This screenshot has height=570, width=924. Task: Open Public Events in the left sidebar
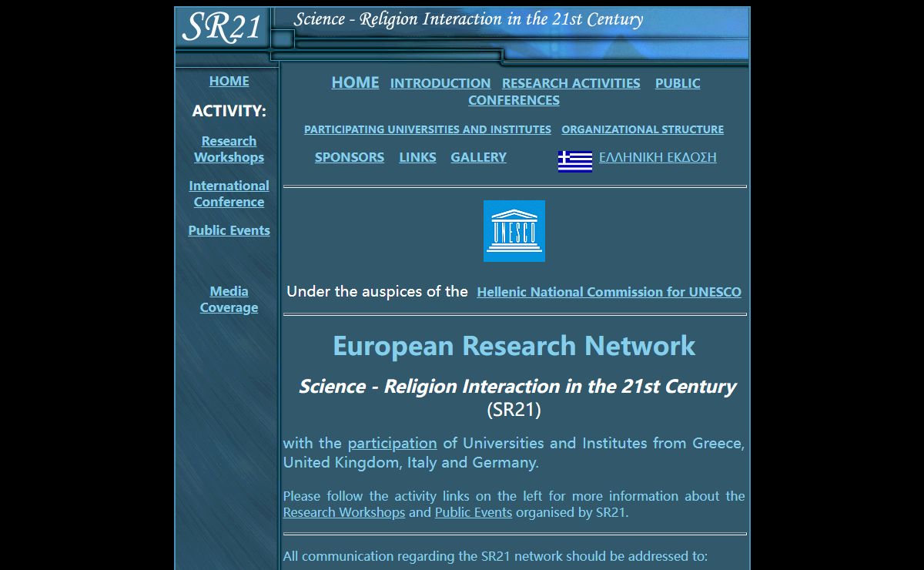click(229, 230)
